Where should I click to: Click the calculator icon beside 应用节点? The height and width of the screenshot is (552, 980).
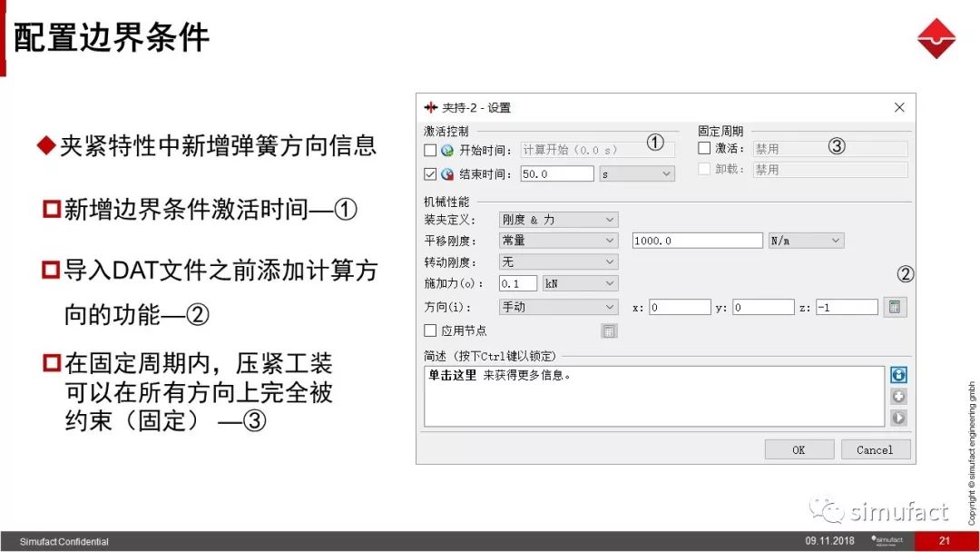point(609,330)
